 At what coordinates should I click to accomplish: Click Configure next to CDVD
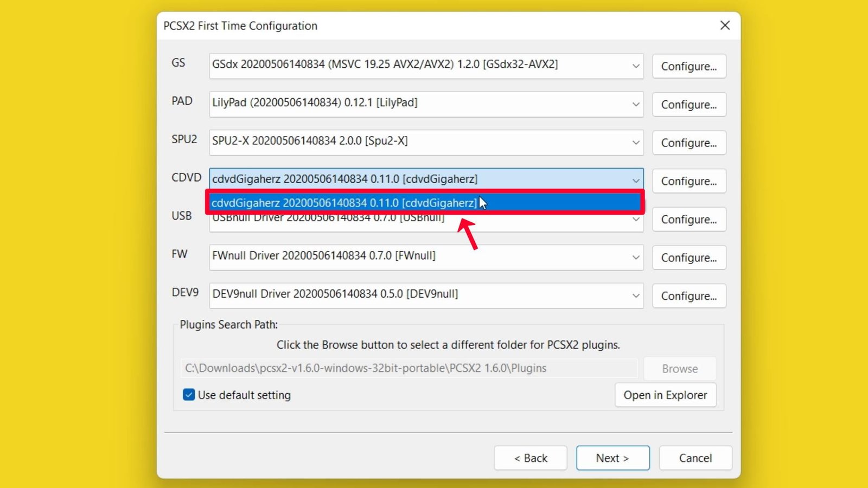coord(689,181)
